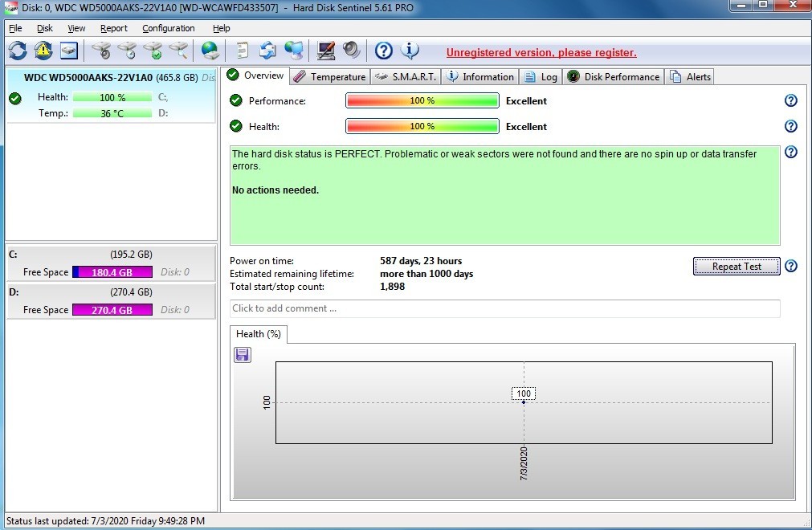Click help icon next to Repeat Test
812x530 pixels.
(x=790, y=266)
